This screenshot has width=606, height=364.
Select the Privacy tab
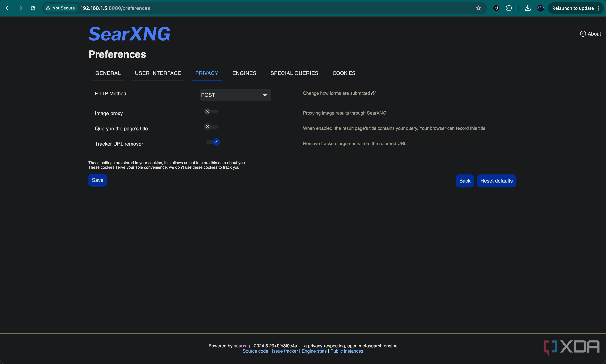tap(207, 73)
